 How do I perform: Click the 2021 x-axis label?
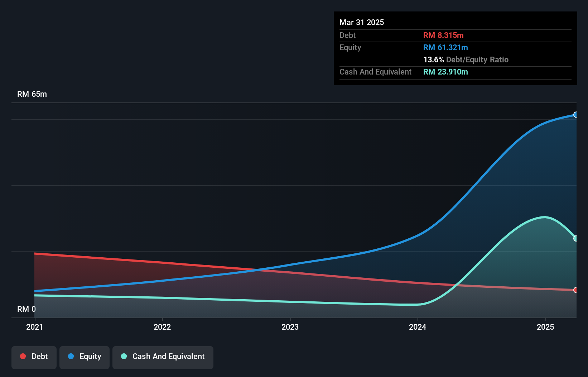point(35,327)
